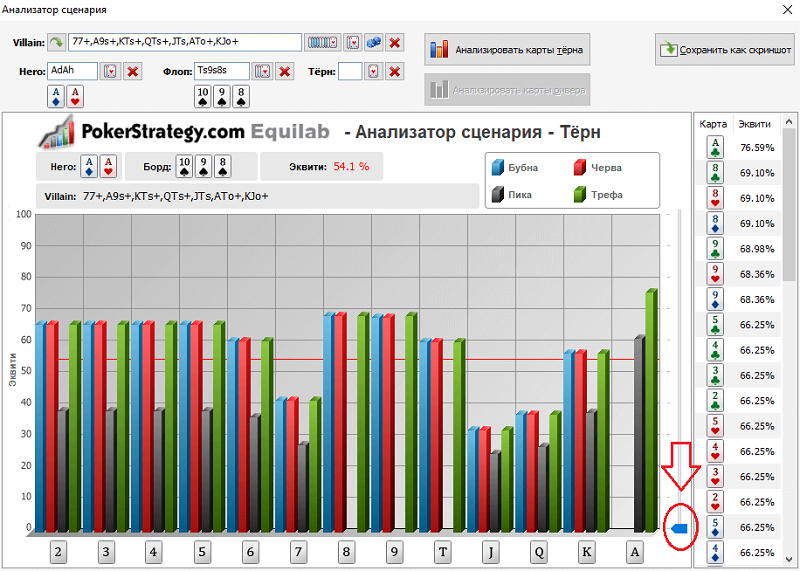Click the green arrow icon next to Villain
Image resolution: width=800 pixels, height=571 pixels.
pos(58,43)
